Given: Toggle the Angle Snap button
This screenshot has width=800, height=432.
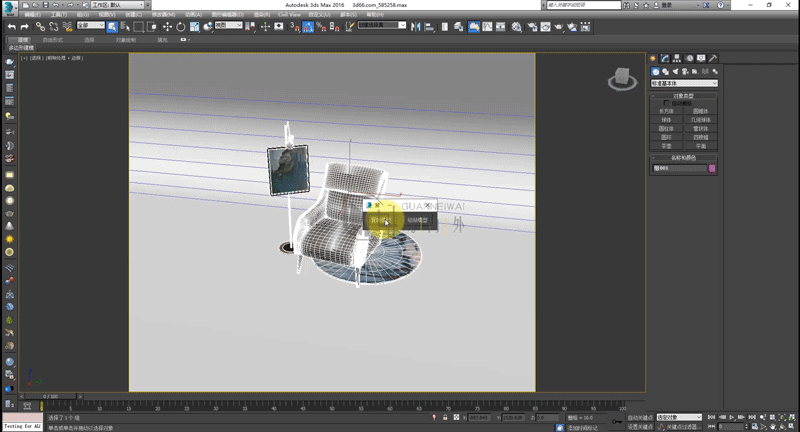Looking at the screenshot, I should tap(308, 26).
